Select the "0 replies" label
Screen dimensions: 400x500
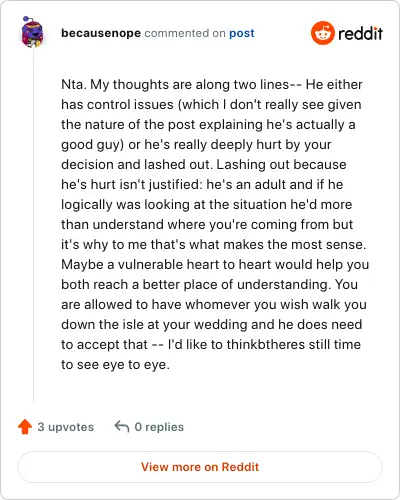(x=159, y=427)
